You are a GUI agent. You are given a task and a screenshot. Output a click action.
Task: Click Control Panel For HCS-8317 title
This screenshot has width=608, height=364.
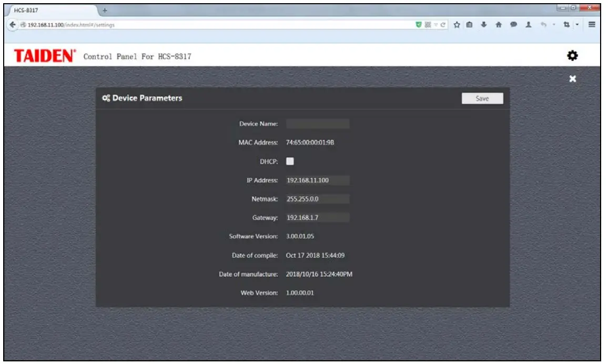point(137,57)
